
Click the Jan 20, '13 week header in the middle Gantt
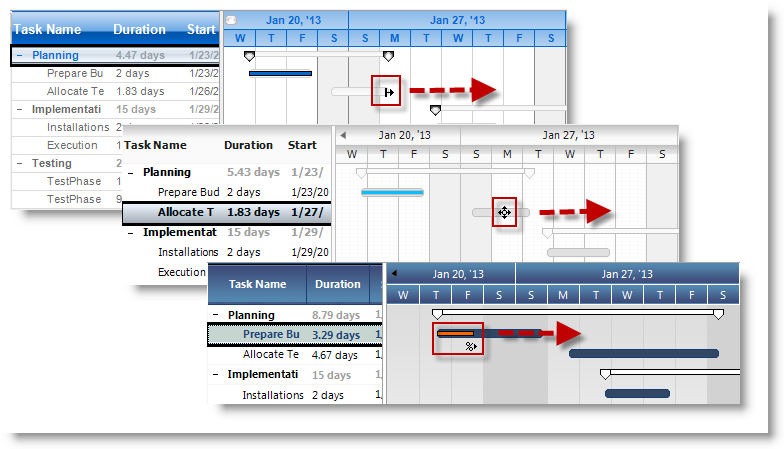404,136
